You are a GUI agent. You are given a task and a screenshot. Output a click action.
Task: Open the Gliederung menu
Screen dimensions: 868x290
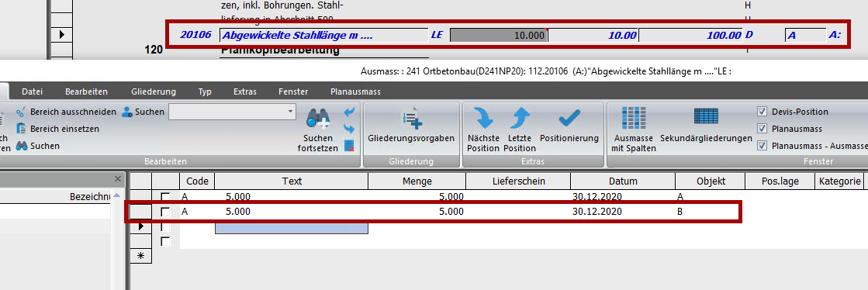pos(154,91)
